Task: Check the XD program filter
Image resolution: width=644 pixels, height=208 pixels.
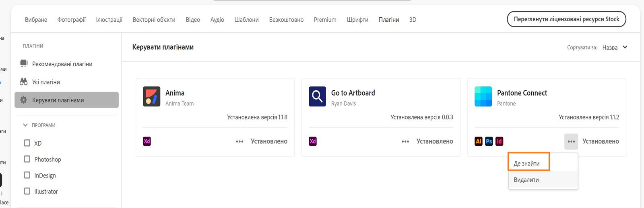Action: click(x=27, y=143)
